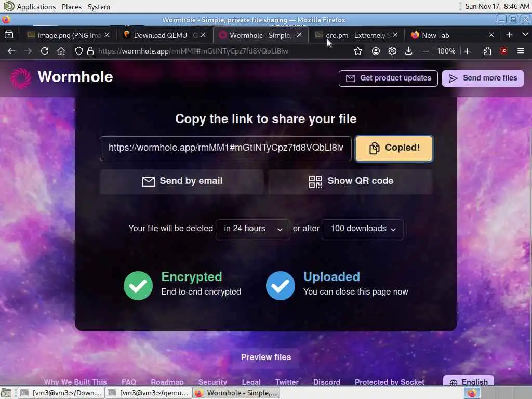Close the image.png tab
Image resolution: width=532 pixels, height=399 pixels.
pos(107,35)
